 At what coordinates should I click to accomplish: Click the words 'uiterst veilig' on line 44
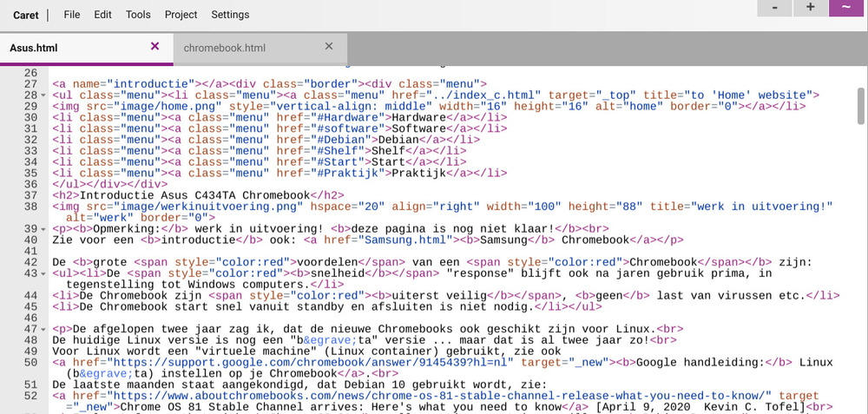(x=439, y=296)
